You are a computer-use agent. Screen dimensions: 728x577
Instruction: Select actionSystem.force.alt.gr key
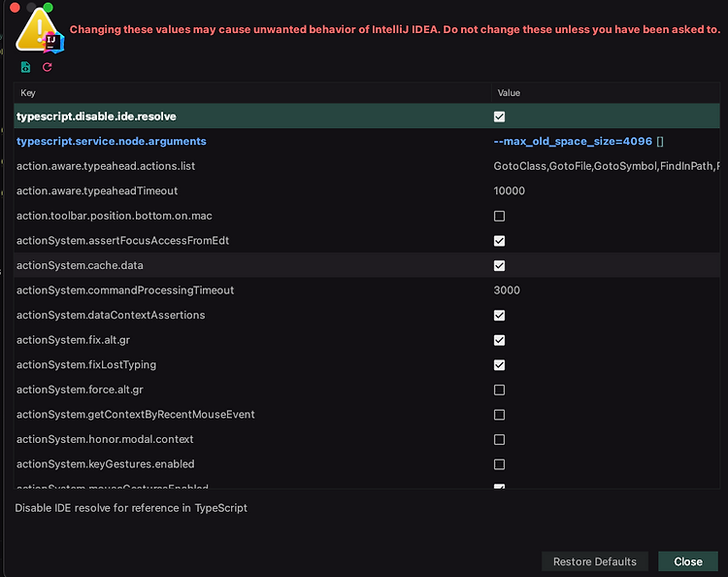[x=80, y=390]
